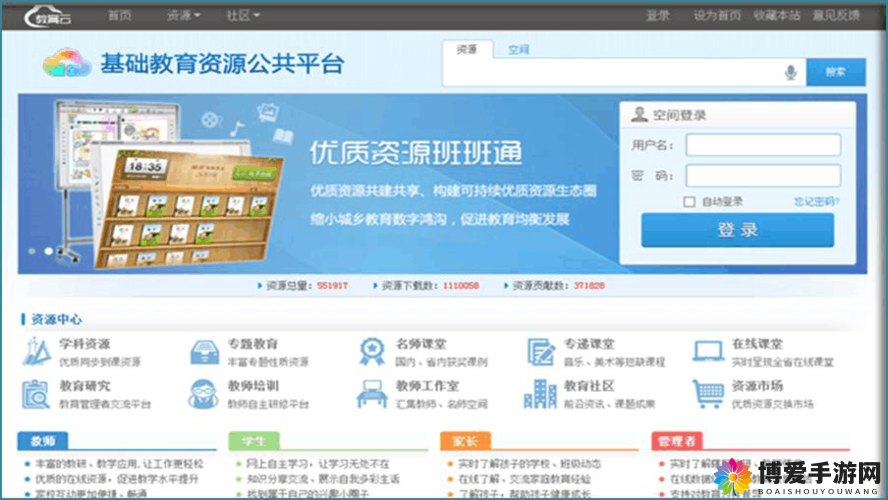Click 收藏本站 link in top bar
The image size is (888, 500).
pos(777,15)
